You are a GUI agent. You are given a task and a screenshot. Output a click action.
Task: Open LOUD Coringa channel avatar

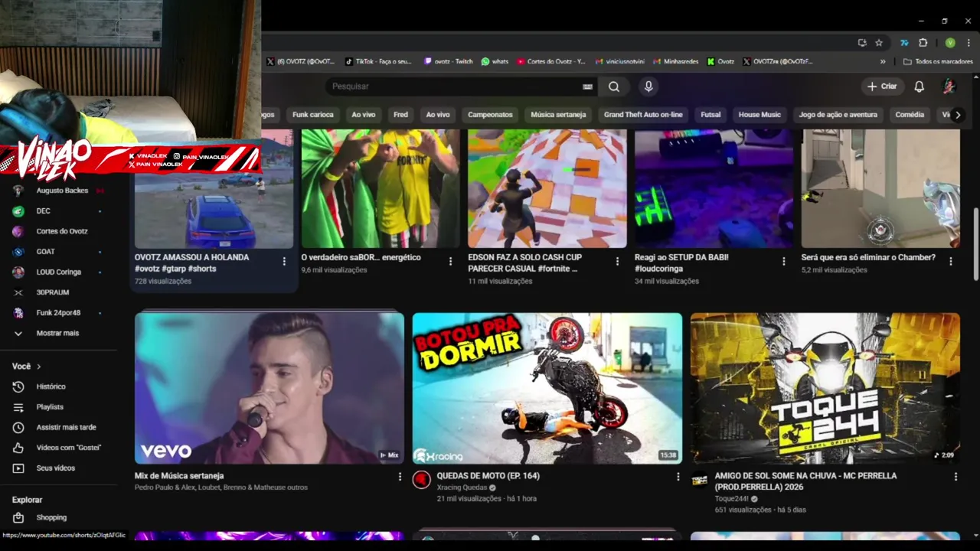[18, 272]
